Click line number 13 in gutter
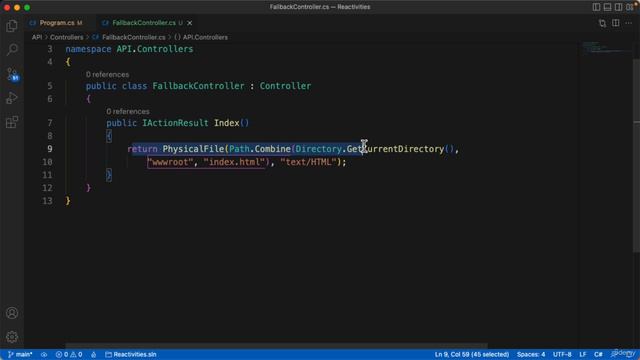640x360 pixels. pyautogui.click(x=47, y=201)
